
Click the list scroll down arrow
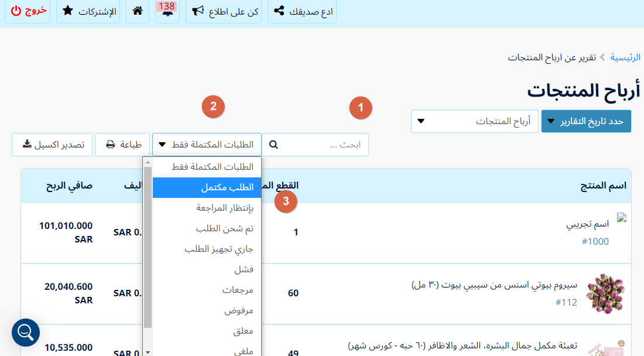[x=148, y=352]
